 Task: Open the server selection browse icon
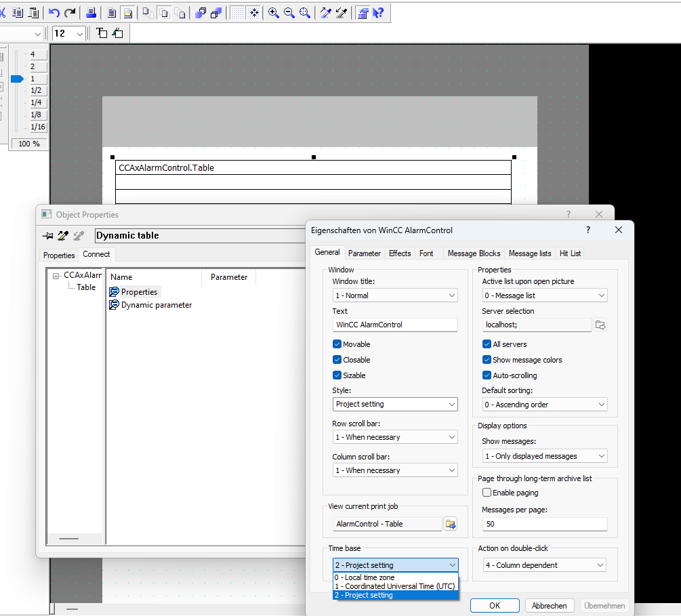600,325
